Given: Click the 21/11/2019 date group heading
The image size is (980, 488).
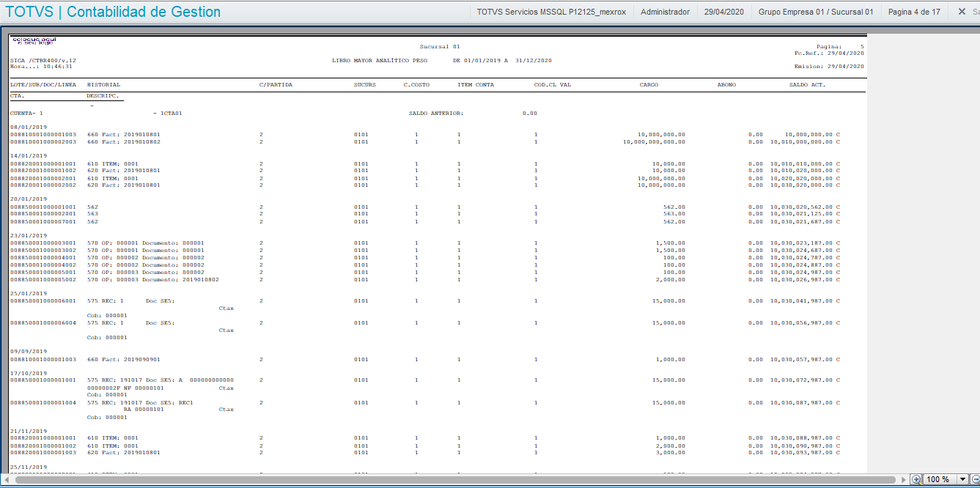Looking at the screenshot, I should (x=29, y=431).
